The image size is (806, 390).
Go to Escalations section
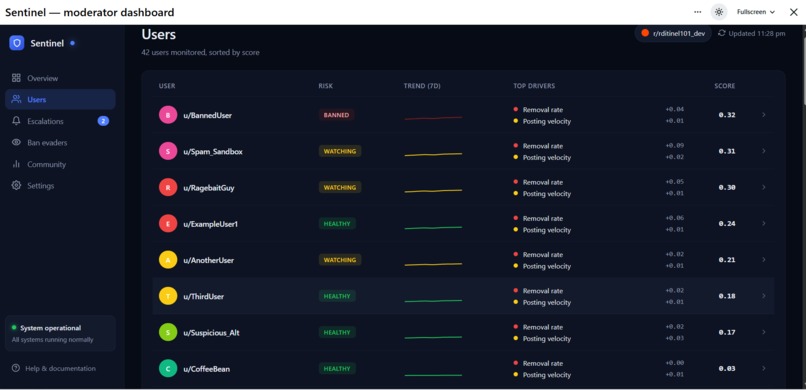(61, 121)
